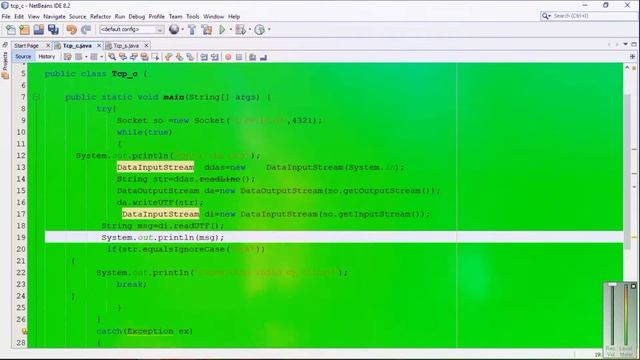Open the Debug Project dropdown arrow
Viewport: 640px width, 360px height.
[249, 29]
